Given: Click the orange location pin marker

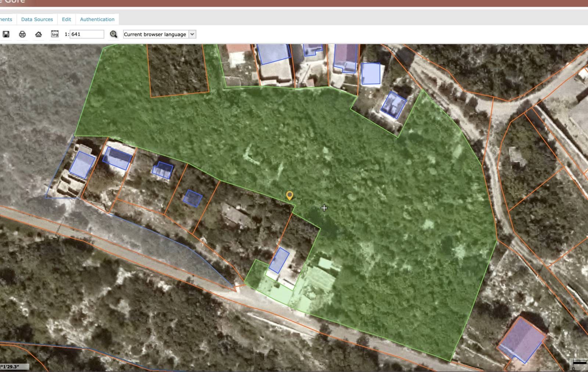Looking at the screenshot, I should point(290,195).
